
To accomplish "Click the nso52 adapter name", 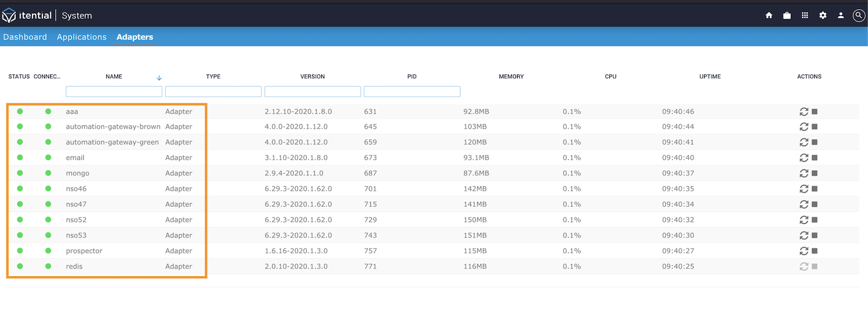I will point(76,220).
